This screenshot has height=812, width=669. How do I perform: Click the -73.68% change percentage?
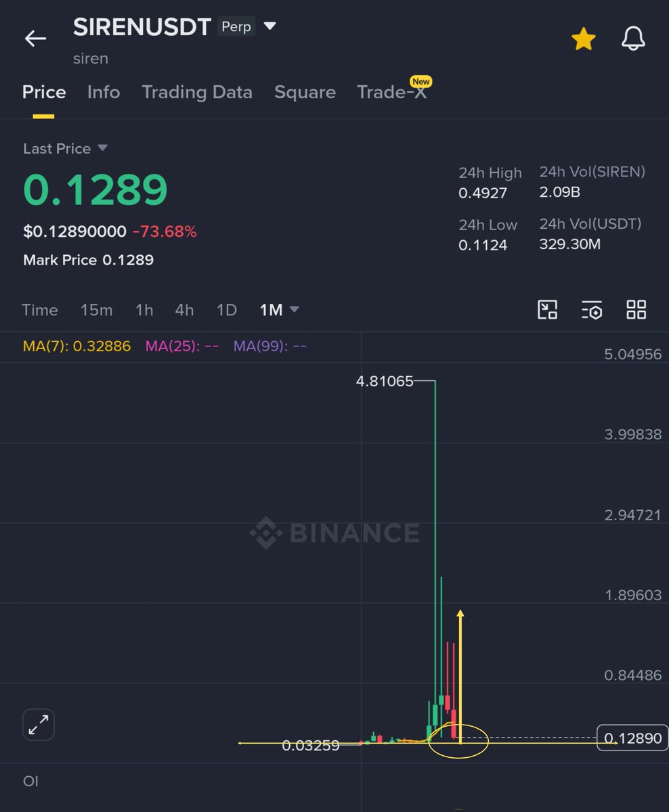[165, 232]
